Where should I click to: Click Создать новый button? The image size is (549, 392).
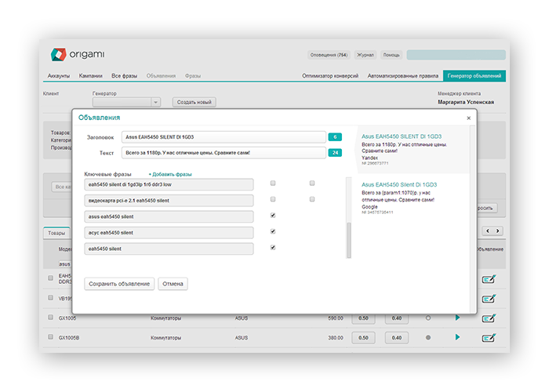pyautogui.click(x=195, y=102)
